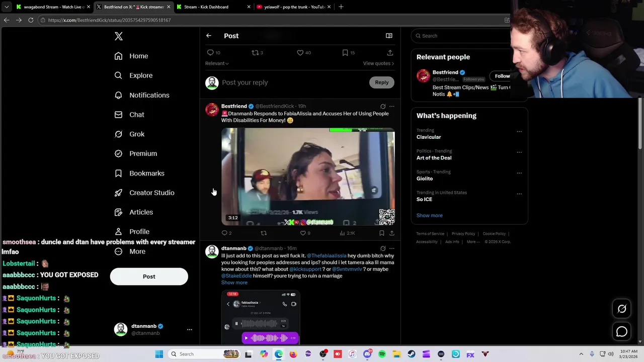Open the Clavicular trending topic
This screenshot has width=644, height=362.
[429, 137]
